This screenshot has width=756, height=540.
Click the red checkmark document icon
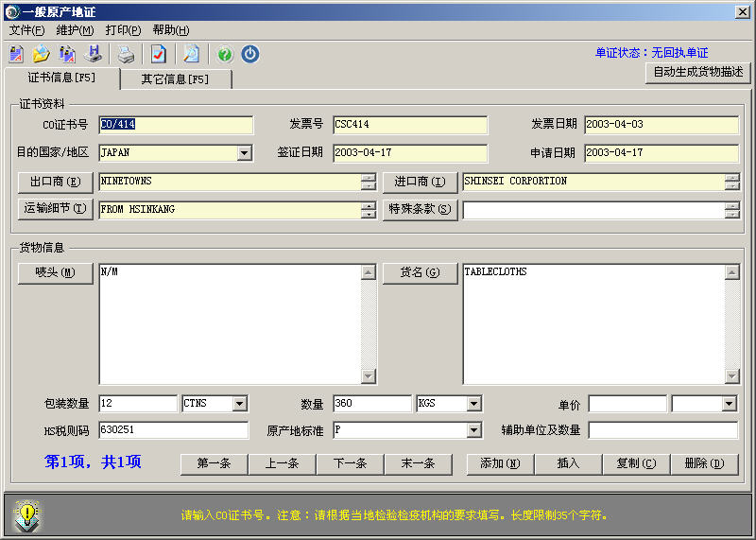(158, 54)
